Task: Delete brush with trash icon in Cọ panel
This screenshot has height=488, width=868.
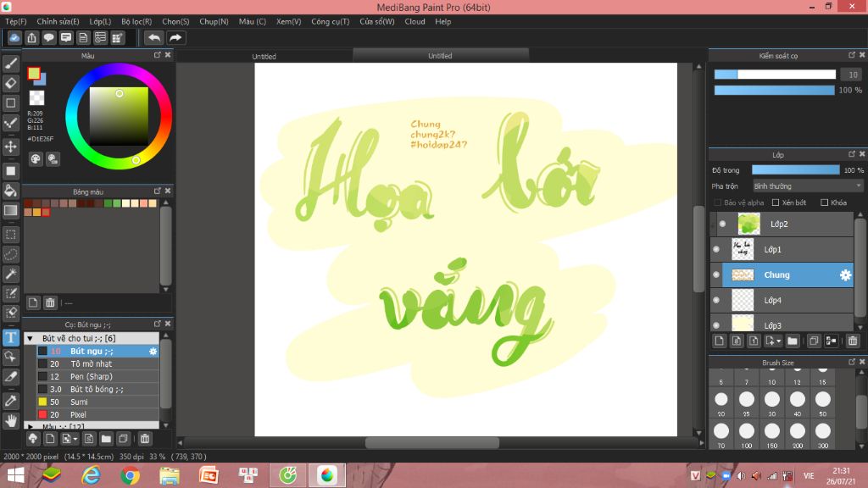Action: tap(144, 439)
